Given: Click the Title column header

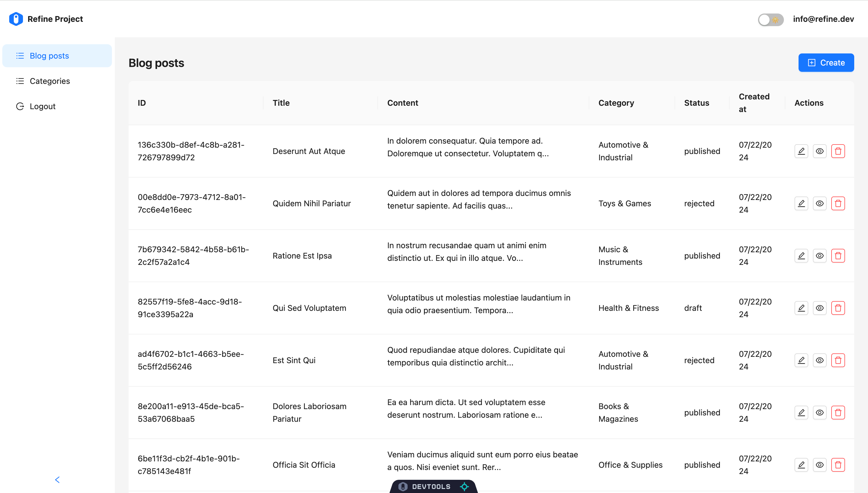Looking at the screenshot, I should pos(320,103).
